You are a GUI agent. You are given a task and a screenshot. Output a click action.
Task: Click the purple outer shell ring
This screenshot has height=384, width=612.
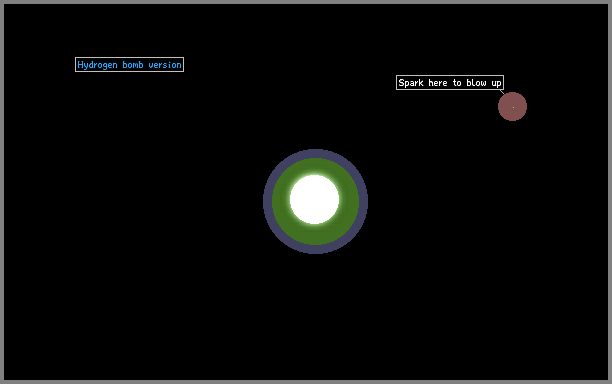click(315, 249)
